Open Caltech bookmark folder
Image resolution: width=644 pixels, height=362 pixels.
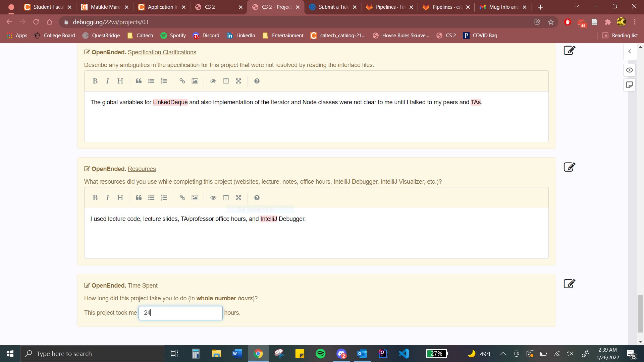click(140, 36)
